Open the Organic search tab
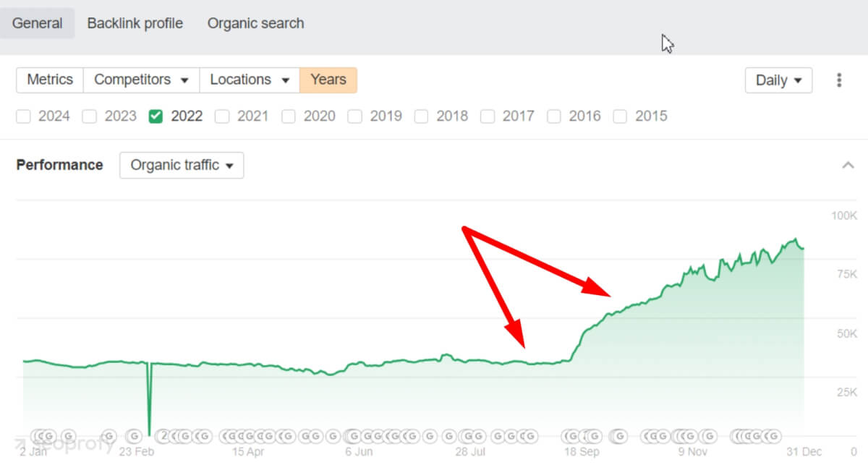Viewport: 868px width, 465px height. pyautogui.click(x=255, y=23)
